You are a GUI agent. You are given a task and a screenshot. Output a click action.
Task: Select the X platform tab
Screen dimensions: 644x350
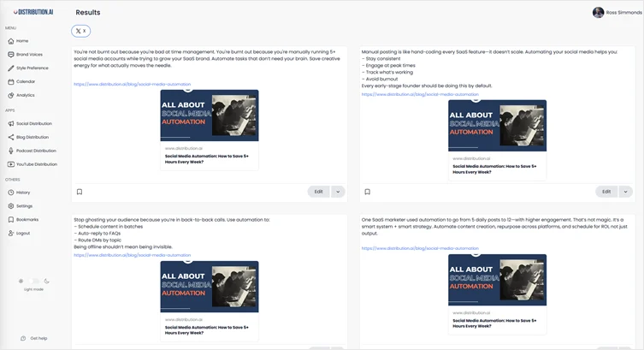tap(80, 31)
